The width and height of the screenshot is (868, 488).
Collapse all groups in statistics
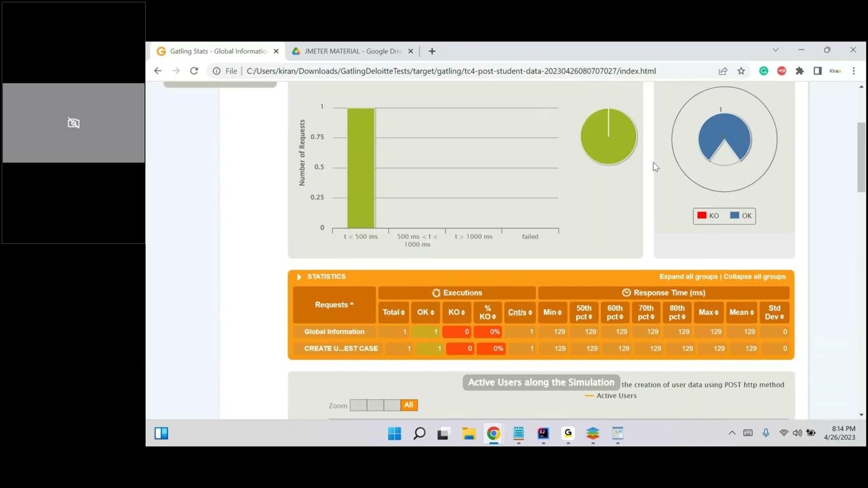755,277
